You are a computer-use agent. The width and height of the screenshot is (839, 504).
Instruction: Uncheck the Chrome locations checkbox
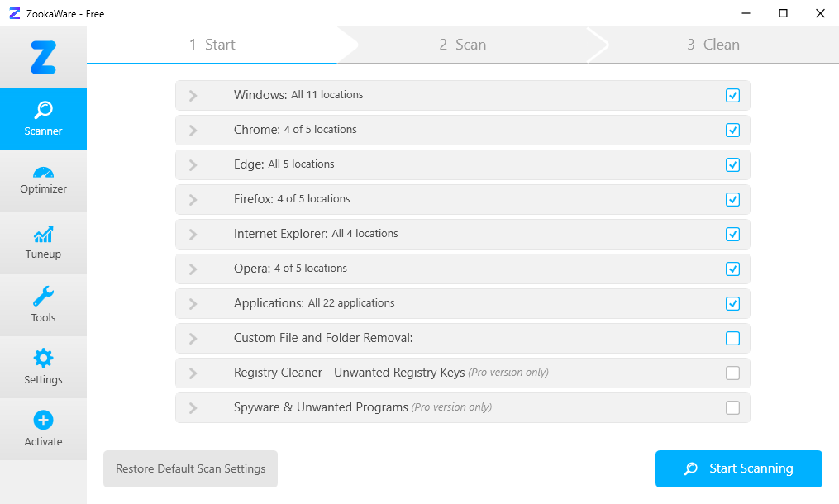tap(732, 131)
